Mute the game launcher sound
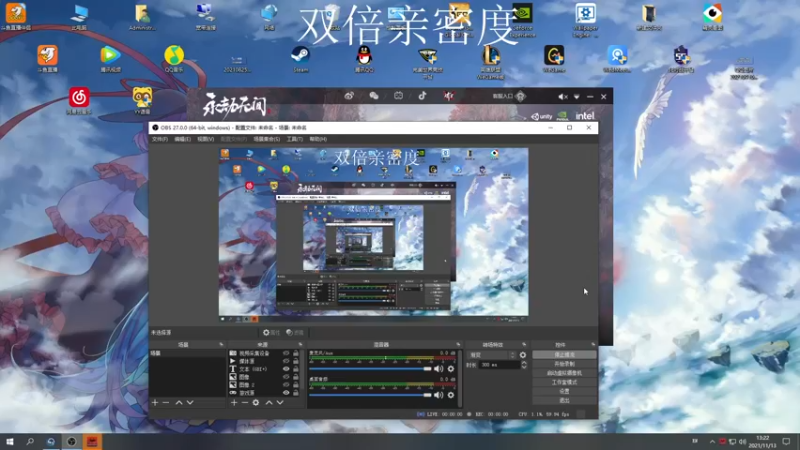This screenshot has height=450, width=800. coord(562,96)
